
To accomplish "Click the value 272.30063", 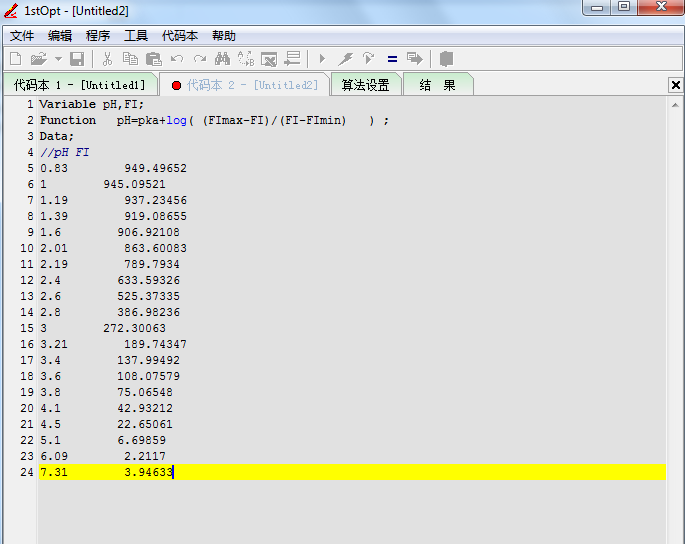I will [134, 328].
